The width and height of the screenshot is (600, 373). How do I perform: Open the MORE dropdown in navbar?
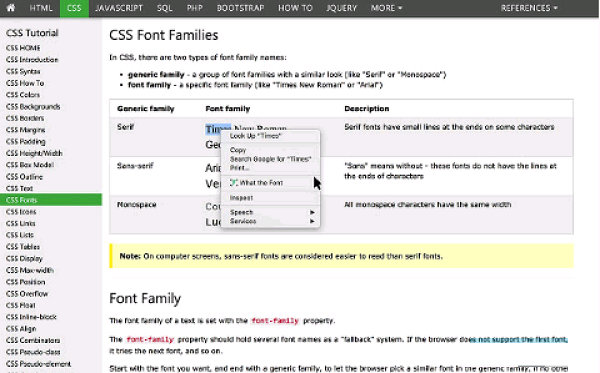(386, 8)
